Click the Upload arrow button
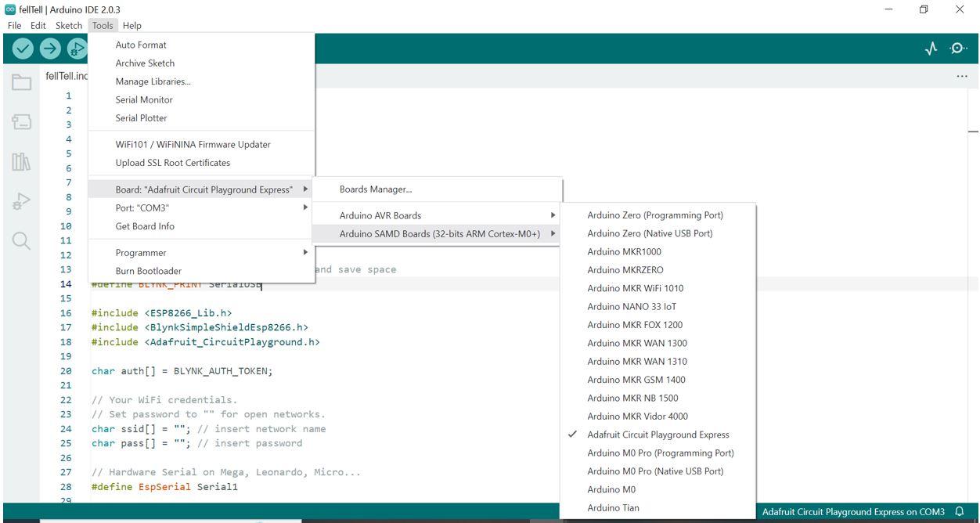 coord(50,49)
